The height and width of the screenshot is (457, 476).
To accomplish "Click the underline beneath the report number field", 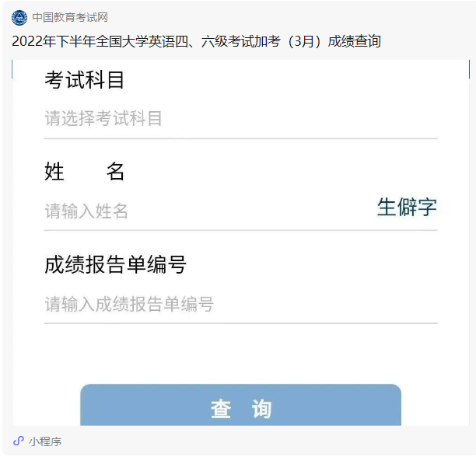I will (x=241, y=323).
